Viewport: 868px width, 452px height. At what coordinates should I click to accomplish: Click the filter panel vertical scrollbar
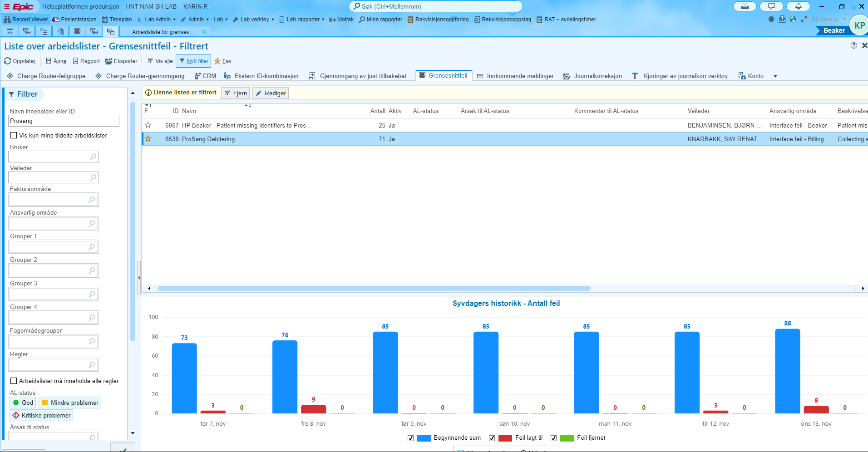pos(133,221)
